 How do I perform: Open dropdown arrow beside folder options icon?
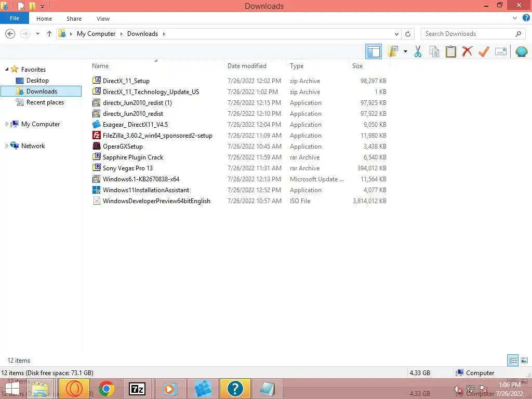(405, 51)
